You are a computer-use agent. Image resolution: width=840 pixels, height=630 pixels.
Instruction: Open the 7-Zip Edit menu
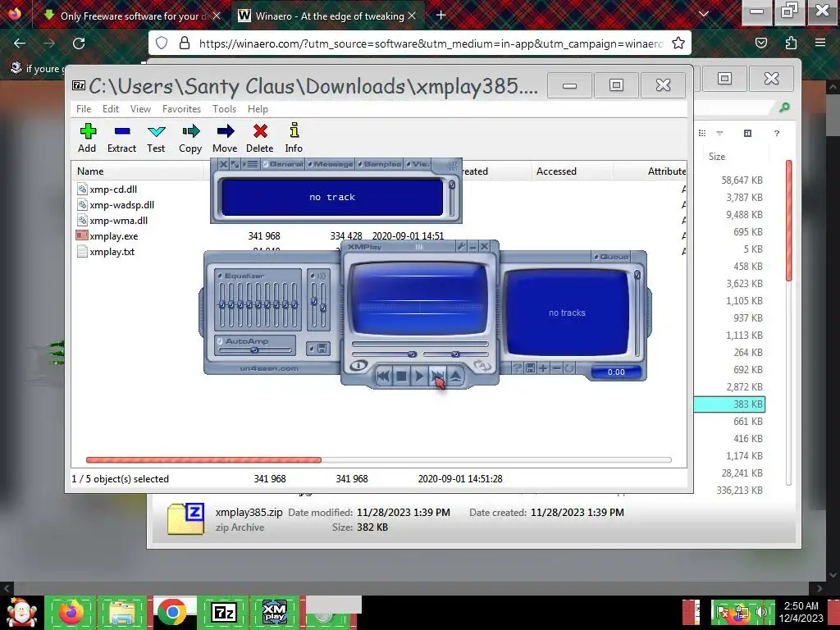[111, 109]
